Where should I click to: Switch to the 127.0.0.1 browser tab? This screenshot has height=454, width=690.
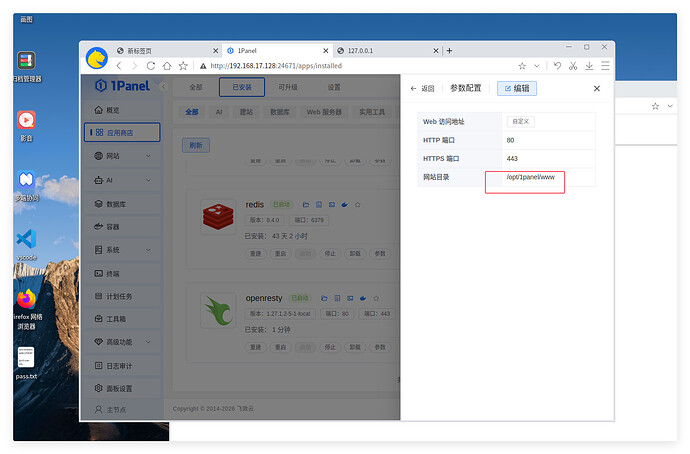[383, 50]
